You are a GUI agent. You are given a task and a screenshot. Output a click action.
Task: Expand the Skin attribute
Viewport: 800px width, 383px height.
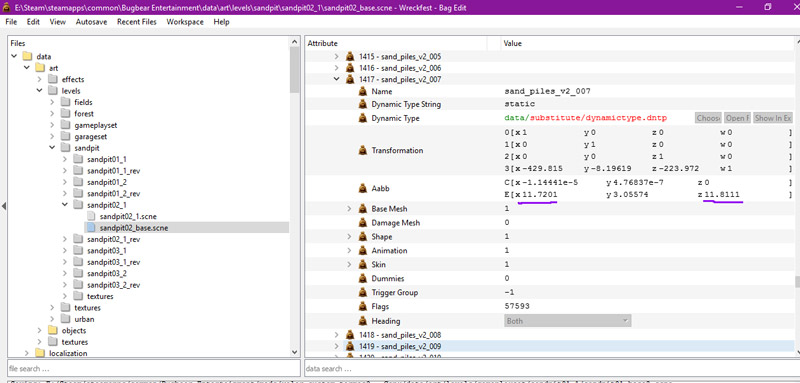click(349, 265)
